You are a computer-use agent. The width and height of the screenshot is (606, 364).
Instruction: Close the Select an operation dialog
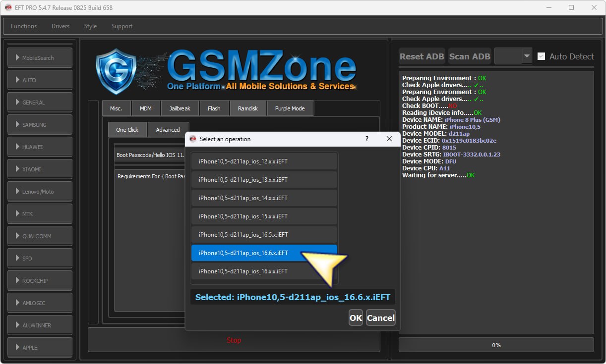tap(389, 139)
